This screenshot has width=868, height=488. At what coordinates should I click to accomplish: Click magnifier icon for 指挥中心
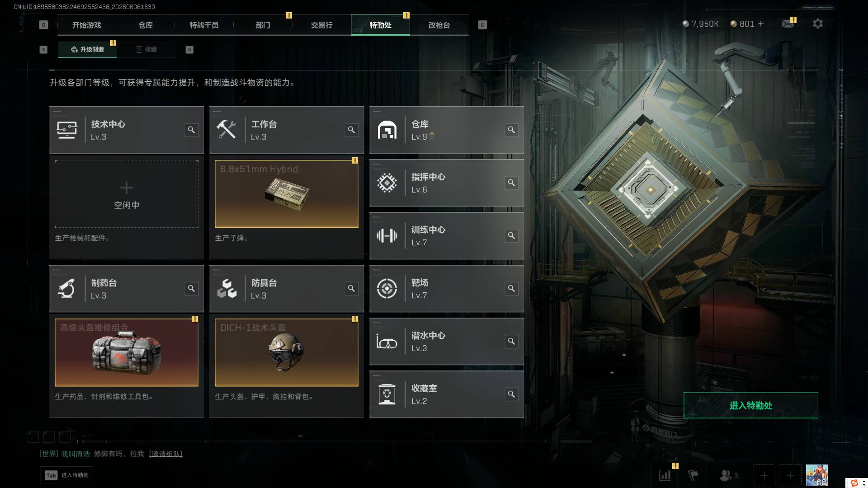click(x=511, y=183)
